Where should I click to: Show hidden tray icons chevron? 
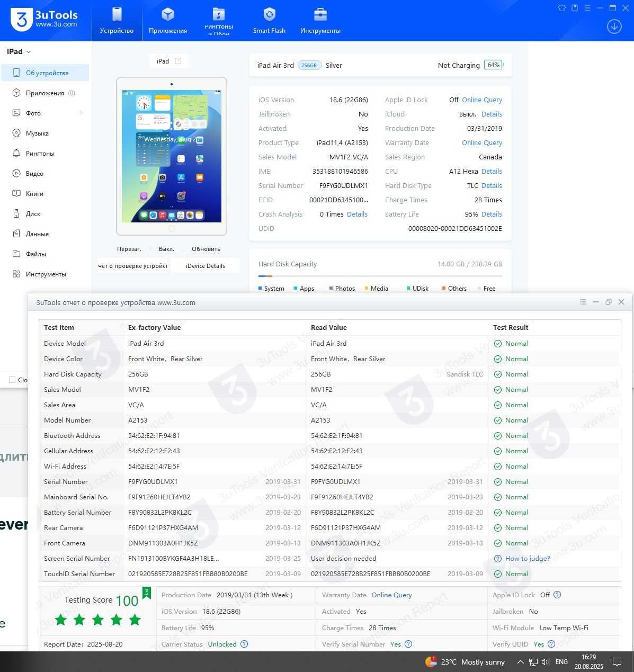(521, 662)
